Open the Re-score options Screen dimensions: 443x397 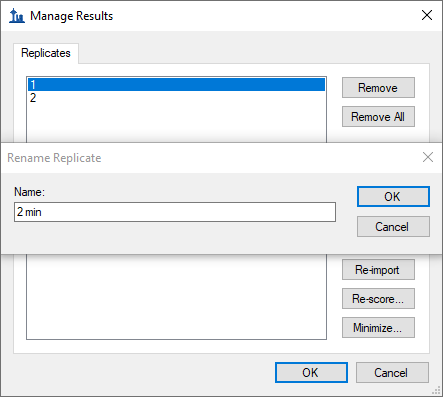pyautogui.click(x=378, y=299)
